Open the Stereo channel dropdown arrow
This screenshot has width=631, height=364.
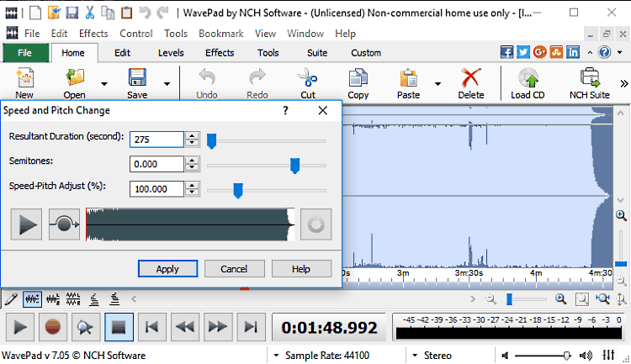(x=415, y=356)
